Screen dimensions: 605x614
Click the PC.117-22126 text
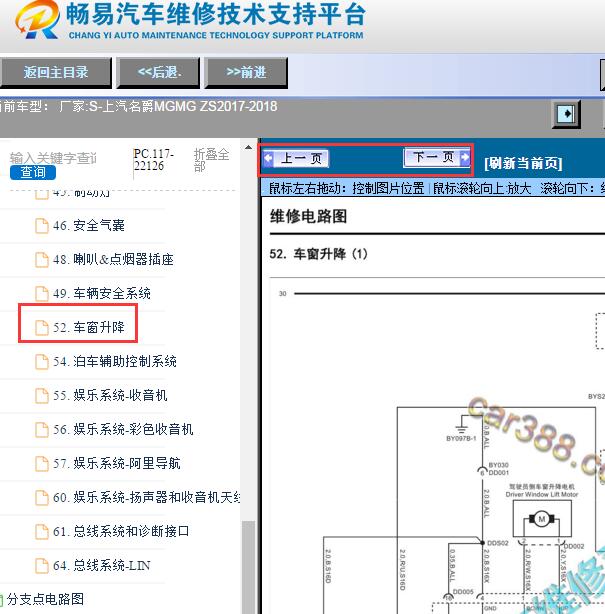pyautogui.click(x=154, y=160)
